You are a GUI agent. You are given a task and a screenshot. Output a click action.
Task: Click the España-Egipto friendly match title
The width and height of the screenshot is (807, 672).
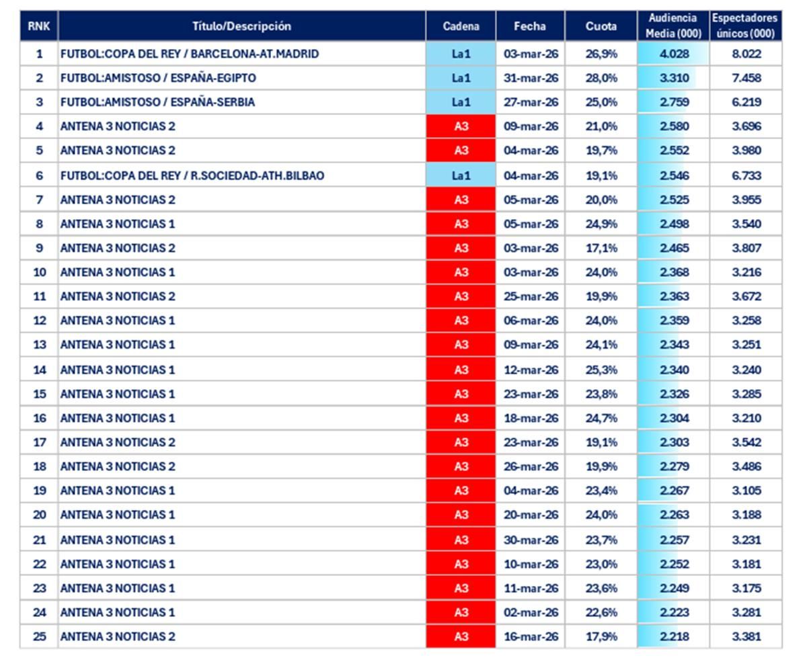click(x=158, y=78)
